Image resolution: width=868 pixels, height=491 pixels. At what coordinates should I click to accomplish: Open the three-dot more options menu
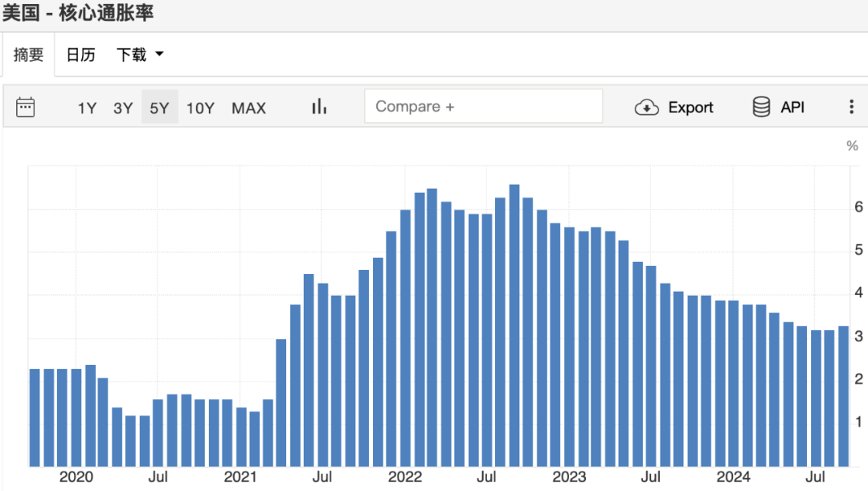pos(851,107)
